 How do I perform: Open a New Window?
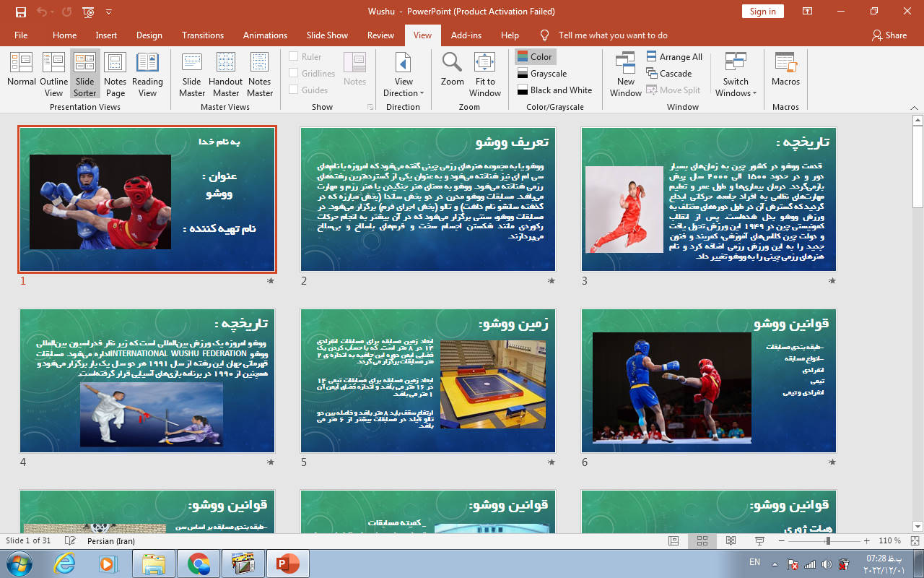[625, 73]
